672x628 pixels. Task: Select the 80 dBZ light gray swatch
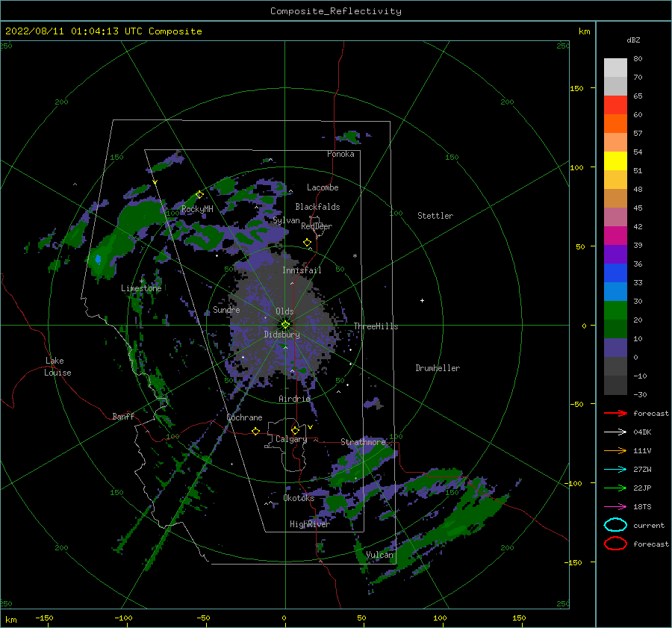tap(615, 67)
